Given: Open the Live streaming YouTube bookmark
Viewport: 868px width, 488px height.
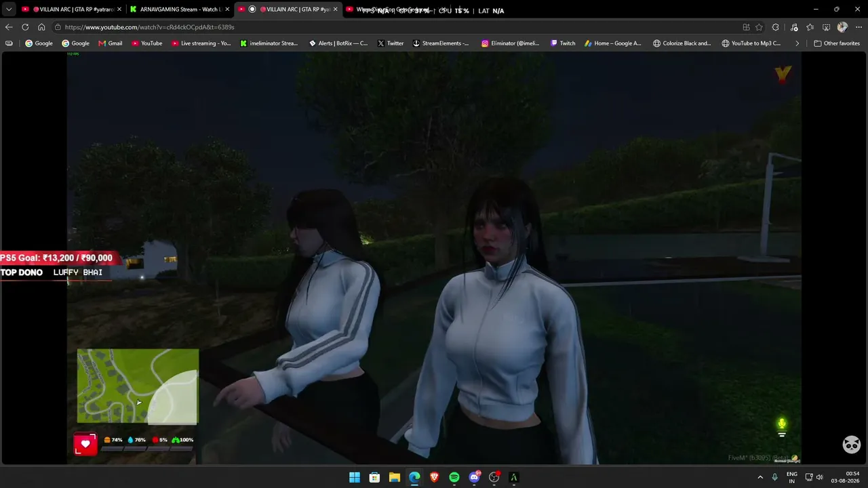Looking at the screenshot, I should tap(201, 43).
